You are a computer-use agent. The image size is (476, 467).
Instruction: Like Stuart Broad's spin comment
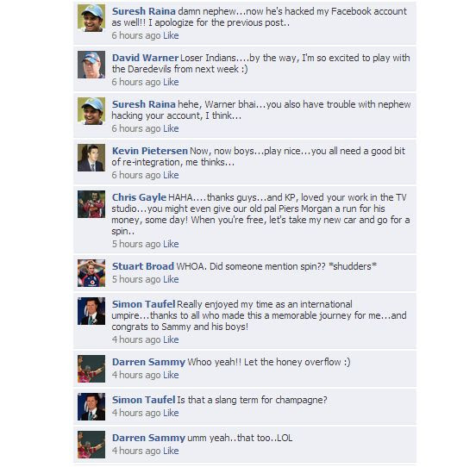tap(171, 279)
